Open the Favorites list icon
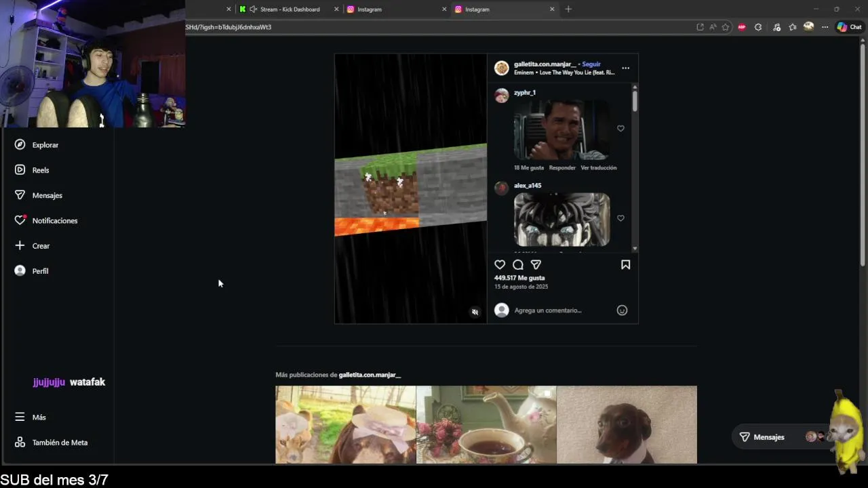 point(792,27)
